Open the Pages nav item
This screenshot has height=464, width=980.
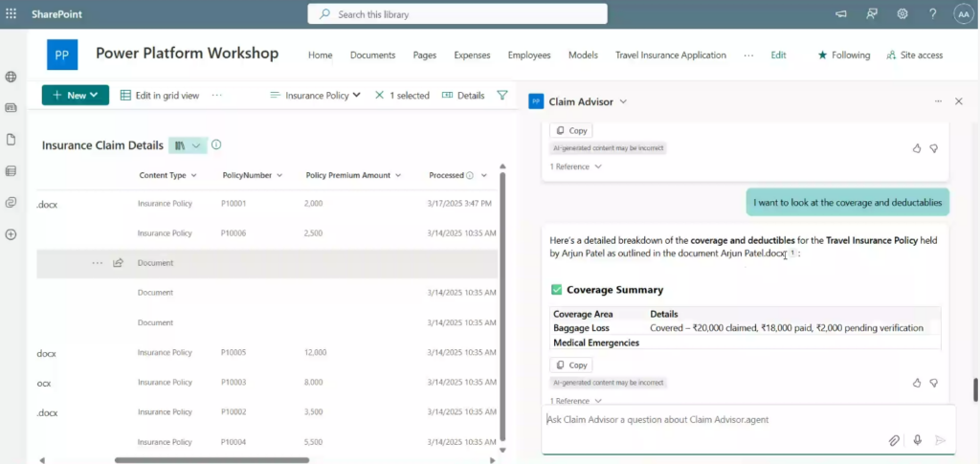(x=424, y=55)
